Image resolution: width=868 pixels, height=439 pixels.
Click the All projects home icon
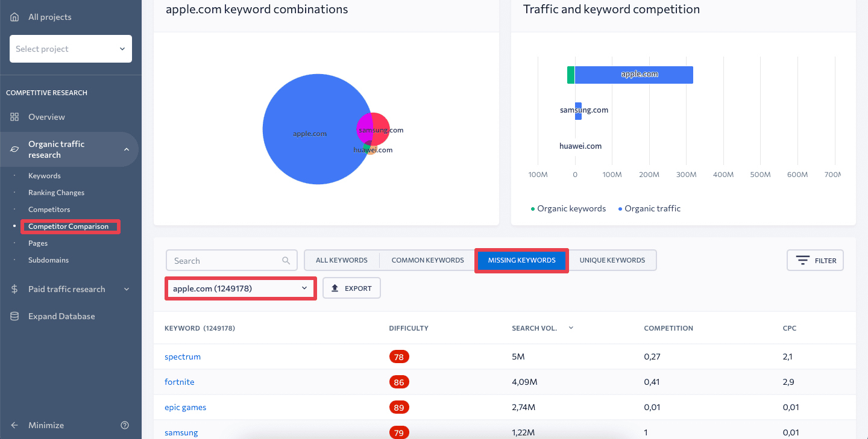pos(14,17)
